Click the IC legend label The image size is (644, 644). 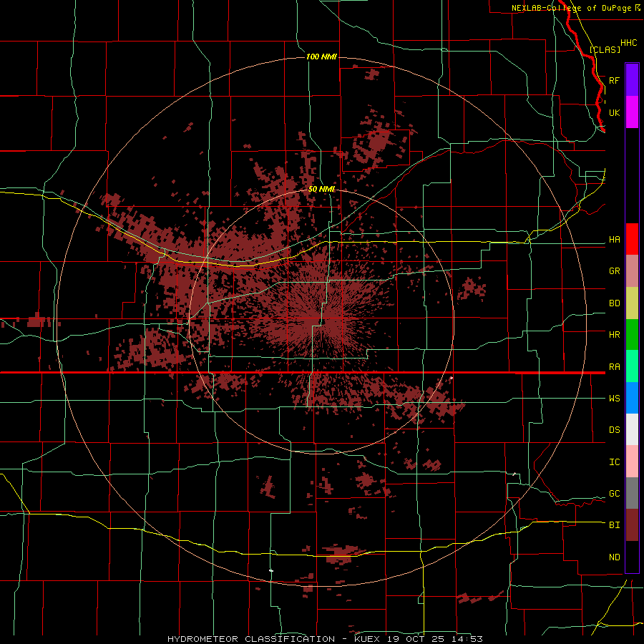614,462
